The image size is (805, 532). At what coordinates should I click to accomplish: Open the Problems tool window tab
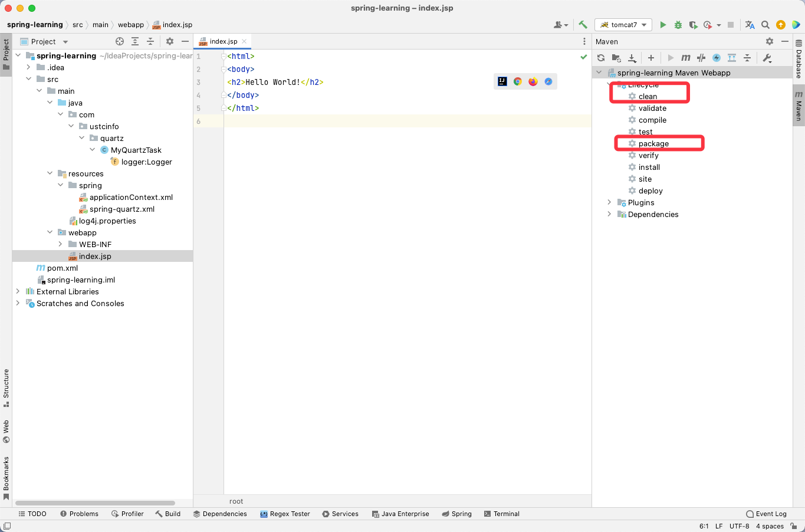point(79,514)
